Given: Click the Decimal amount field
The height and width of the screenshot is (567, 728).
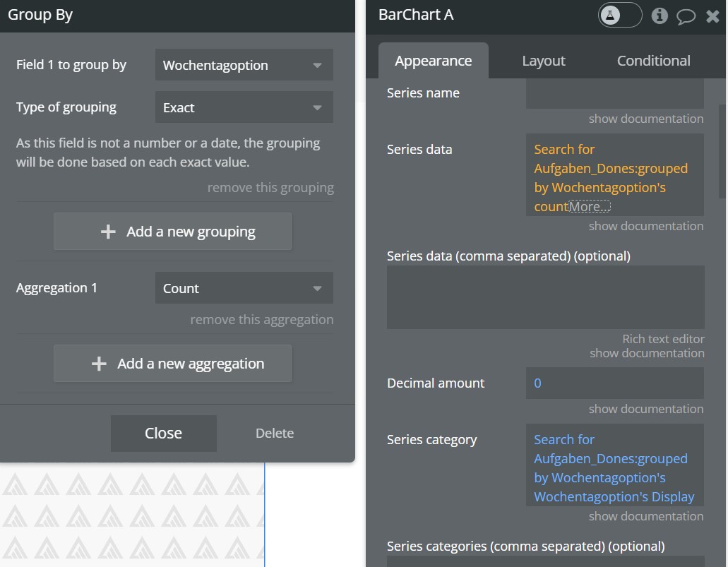Looking at the screenshot, I should (x=615, y=383).
